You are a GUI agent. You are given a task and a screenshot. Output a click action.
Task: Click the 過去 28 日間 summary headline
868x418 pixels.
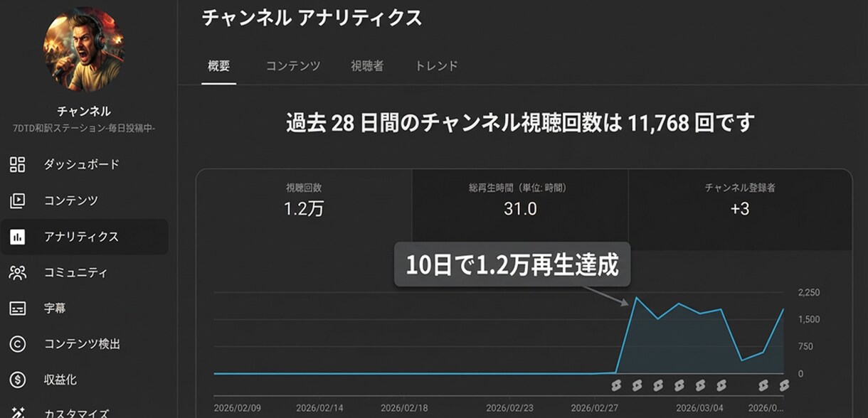(520, 124)
